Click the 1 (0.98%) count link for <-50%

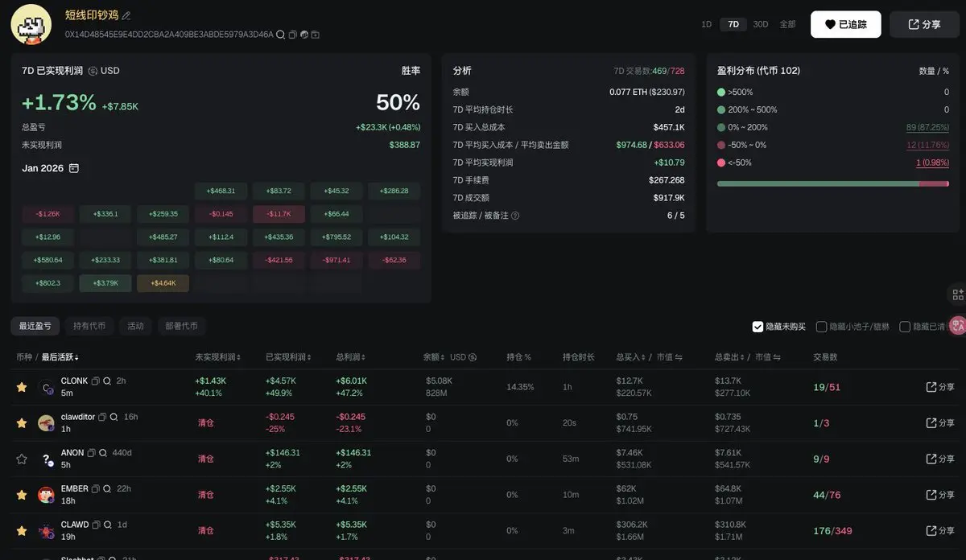point(932,163)
